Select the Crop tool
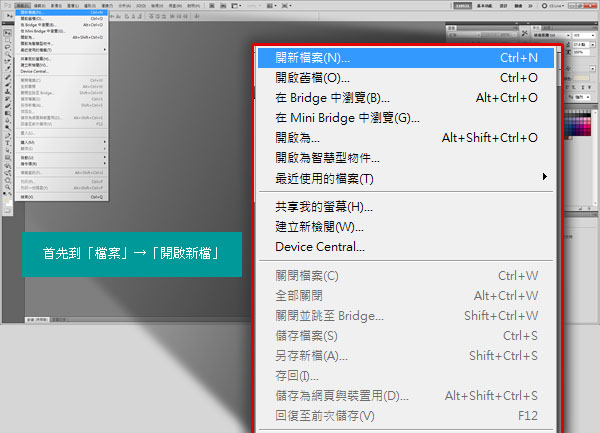This screenshot has height=433, width=600. point(8,62)
